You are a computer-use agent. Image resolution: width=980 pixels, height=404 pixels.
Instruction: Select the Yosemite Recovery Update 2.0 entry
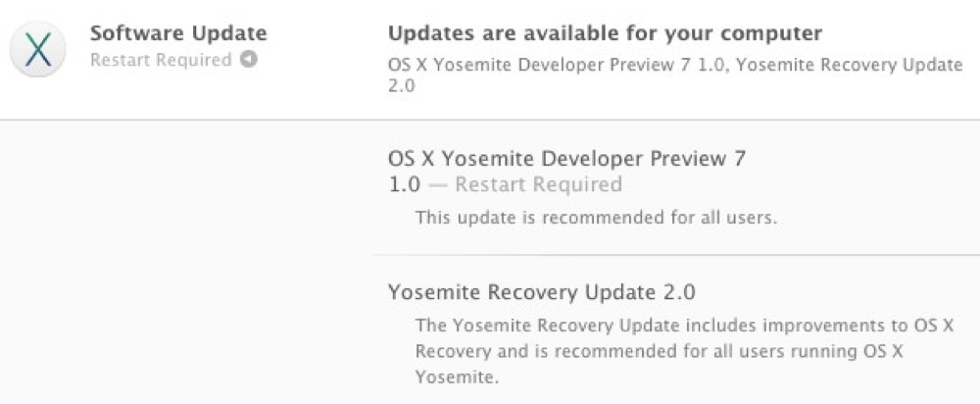point(541,292)
